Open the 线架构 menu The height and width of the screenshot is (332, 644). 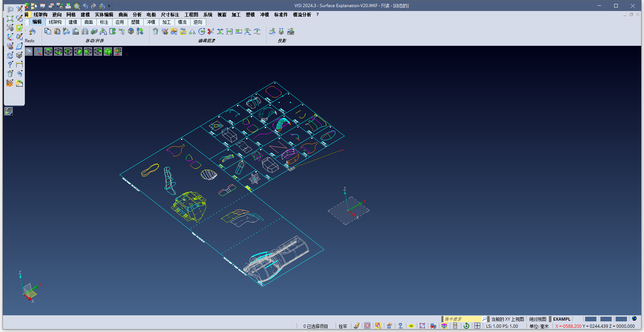[x=40, y=15]
